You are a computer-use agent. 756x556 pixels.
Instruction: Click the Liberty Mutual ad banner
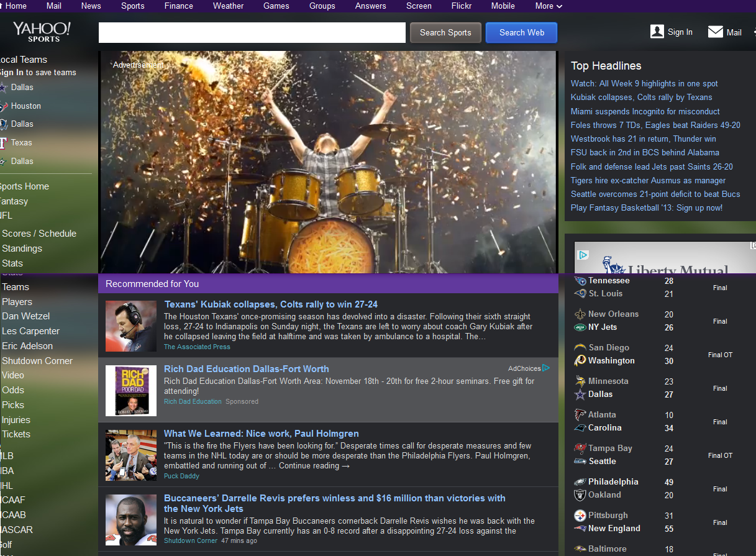point(665,257)
